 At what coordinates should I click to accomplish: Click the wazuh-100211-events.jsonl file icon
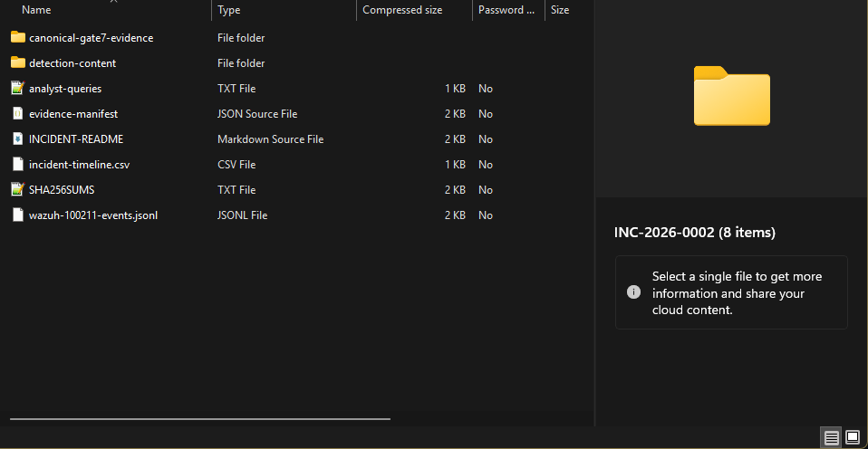[x=18, y=215]
